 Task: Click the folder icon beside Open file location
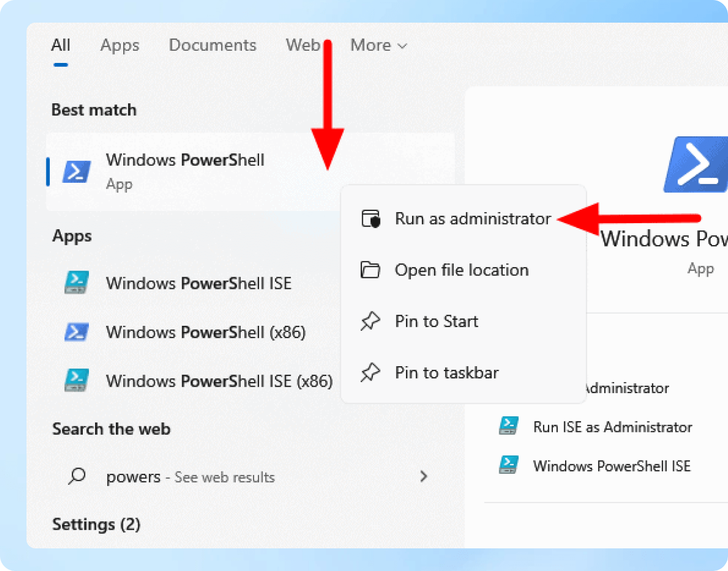point(370,270)
